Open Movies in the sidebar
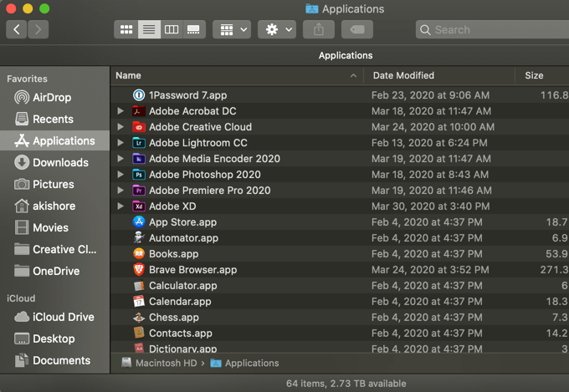The height and width of the screenshot is (392, 569). click(54, 227)
